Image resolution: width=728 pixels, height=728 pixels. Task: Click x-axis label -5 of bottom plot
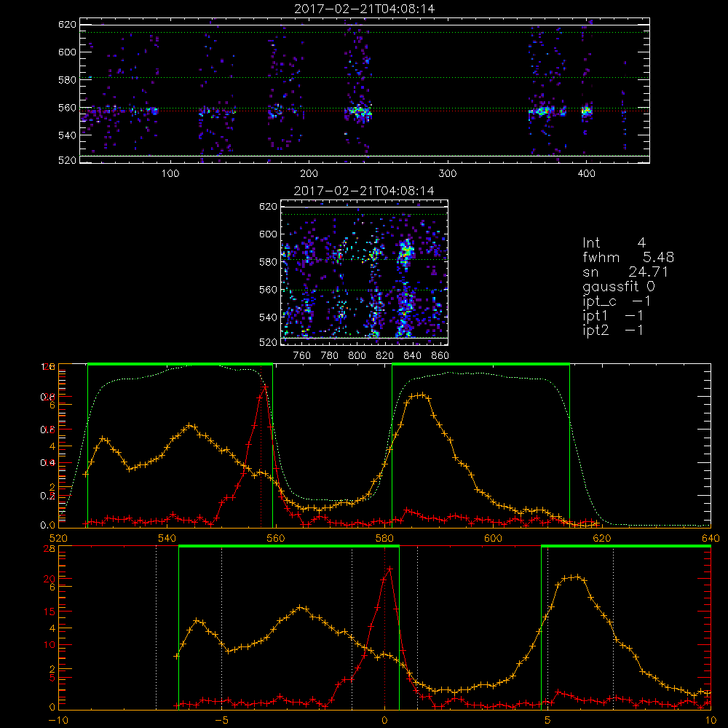[221, 720]
